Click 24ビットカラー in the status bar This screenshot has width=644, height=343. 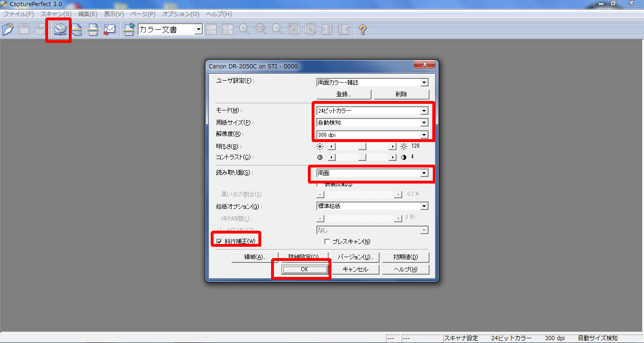tap(511, 338)
